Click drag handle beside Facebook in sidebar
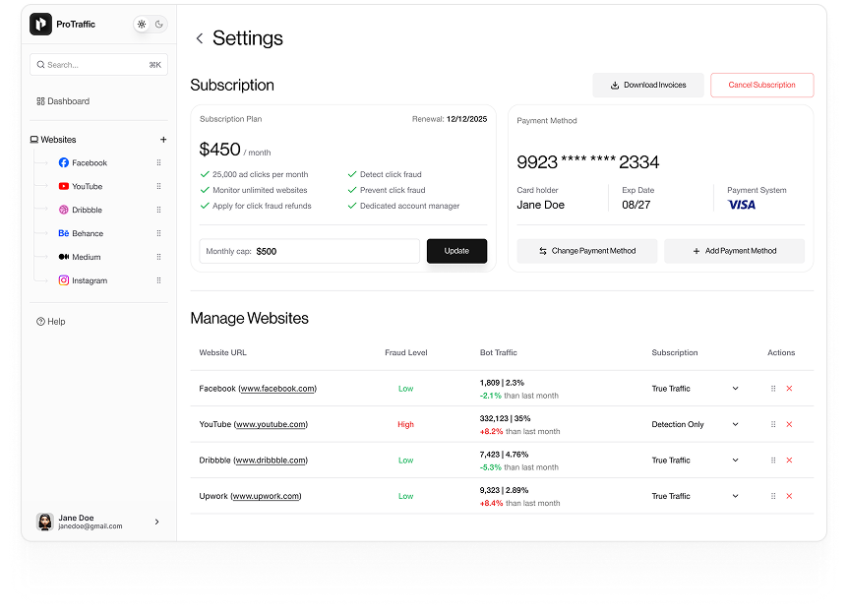Screen dimensions: 848x616 159,162
